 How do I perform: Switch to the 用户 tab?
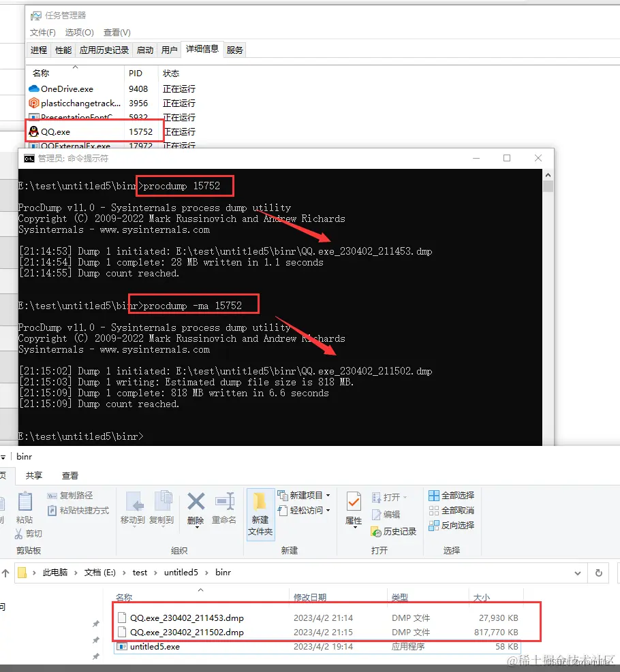coord(170,50)
